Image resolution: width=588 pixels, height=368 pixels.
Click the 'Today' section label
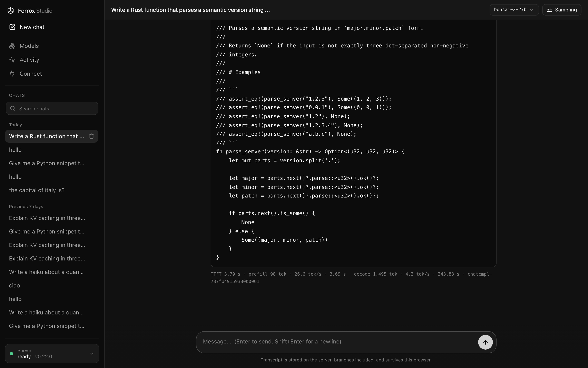tap(16, 125)
